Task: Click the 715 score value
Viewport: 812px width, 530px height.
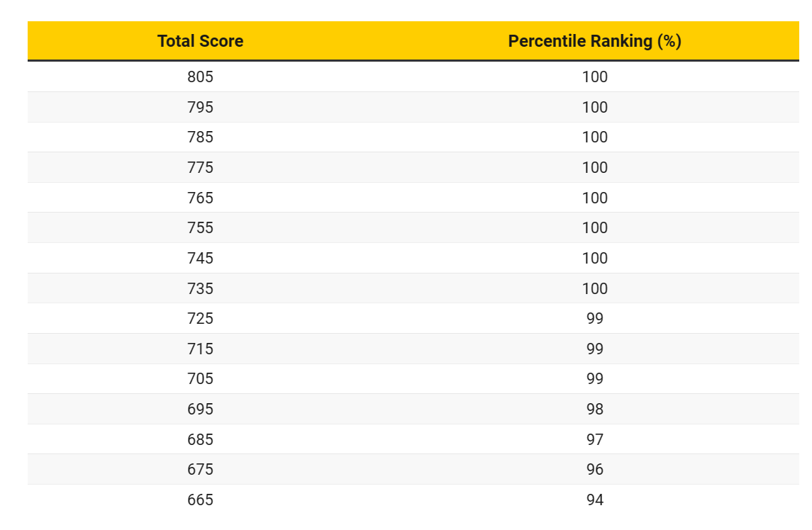Action: point(200,349)
